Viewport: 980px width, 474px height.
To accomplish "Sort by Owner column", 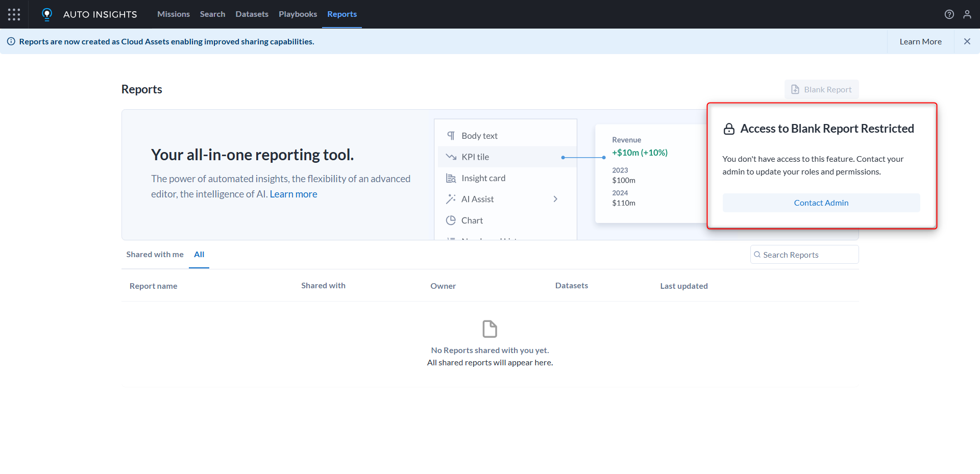I will coord(443,286).
